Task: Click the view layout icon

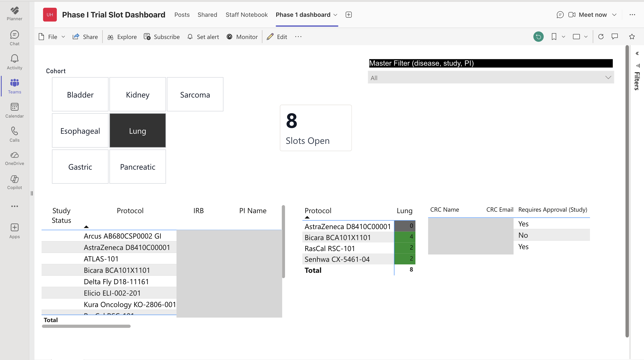Action: coord(576,37)
